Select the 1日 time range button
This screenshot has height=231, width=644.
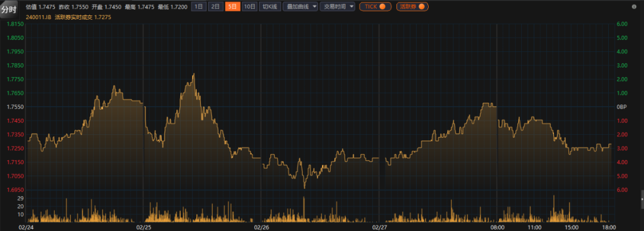pos(199,7)
